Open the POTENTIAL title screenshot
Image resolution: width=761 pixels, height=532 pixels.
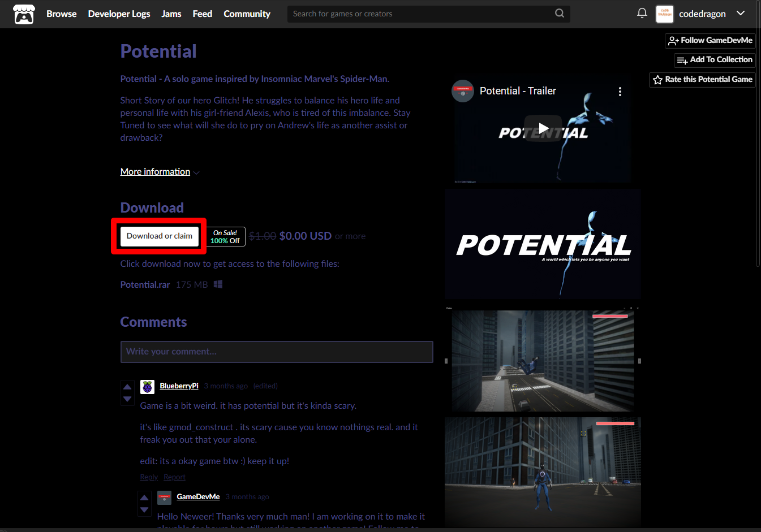click(543, 244)
